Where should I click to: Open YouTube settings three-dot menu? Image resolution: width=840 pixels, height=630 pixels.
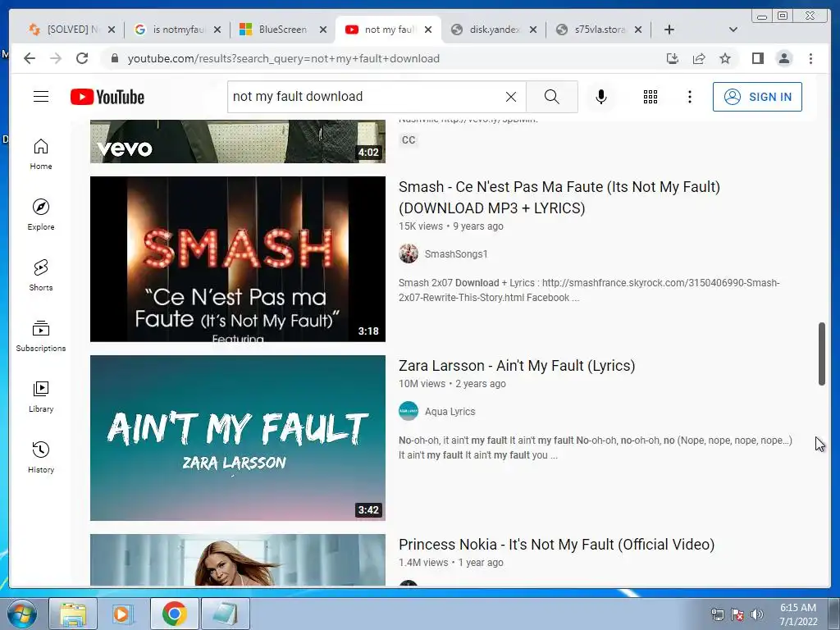(689, 97)
